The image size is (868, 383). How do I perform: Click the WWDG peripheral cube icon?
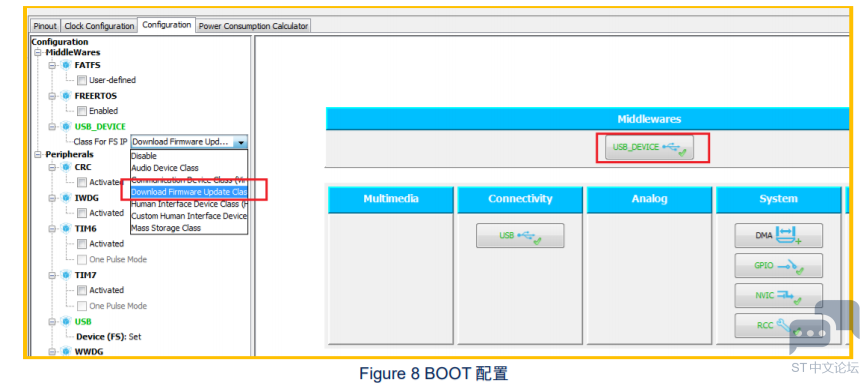tap(66, 351)
